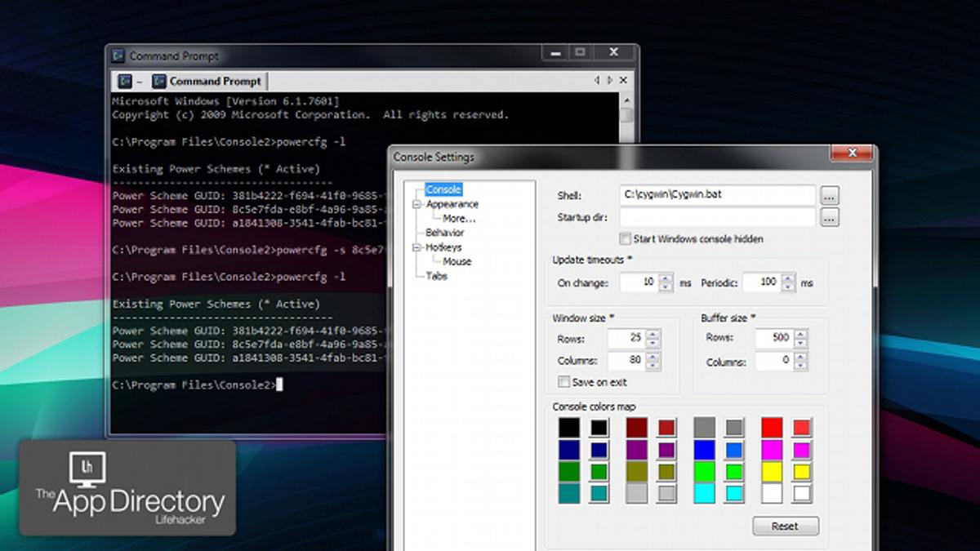Switch to the Command Prompt tab
This screenshot has height=551, width=980.
pos(215,82)
